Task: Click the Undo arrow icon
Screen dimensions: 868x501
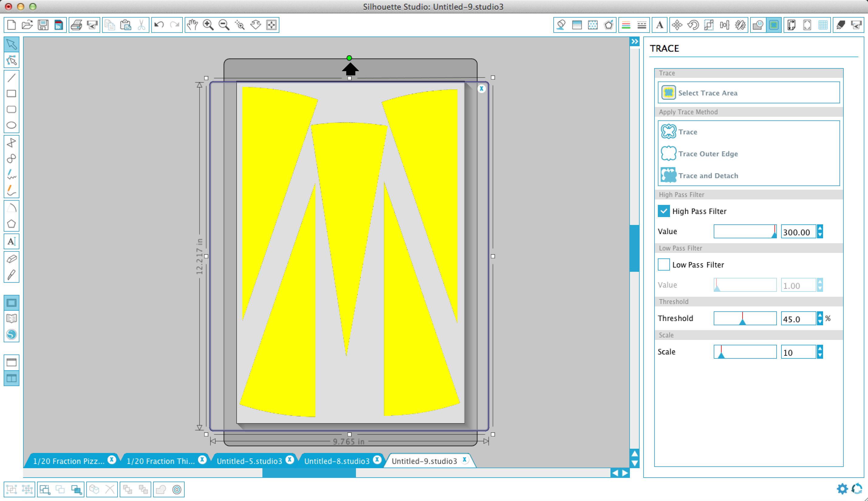Action: (159, 25)
